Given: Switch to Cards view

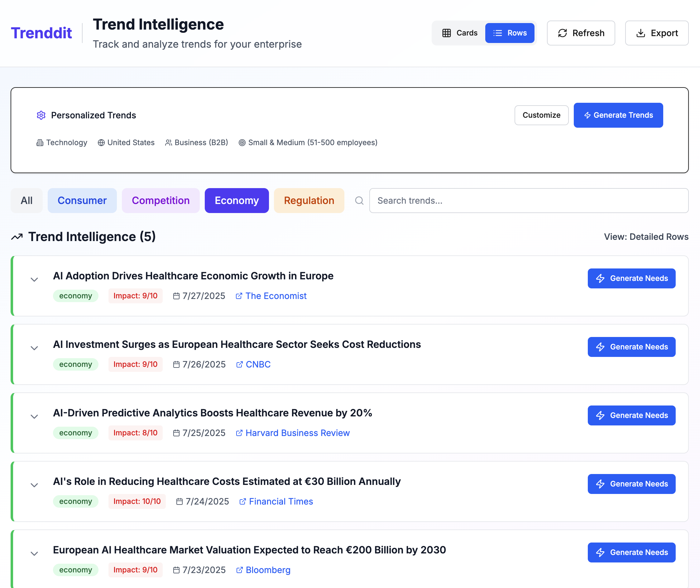Looking at the screenshot, I should tap(460, 33).
